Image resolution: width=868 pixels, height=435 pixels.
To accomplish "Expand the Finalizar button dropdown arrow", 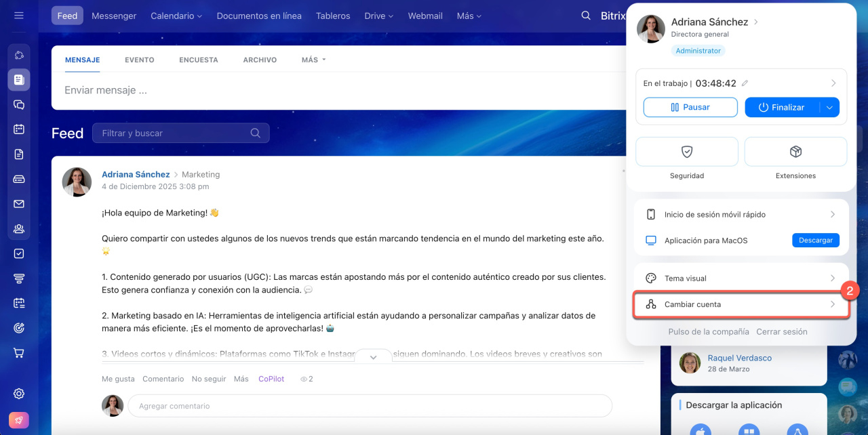I will (x=829, y=107).
